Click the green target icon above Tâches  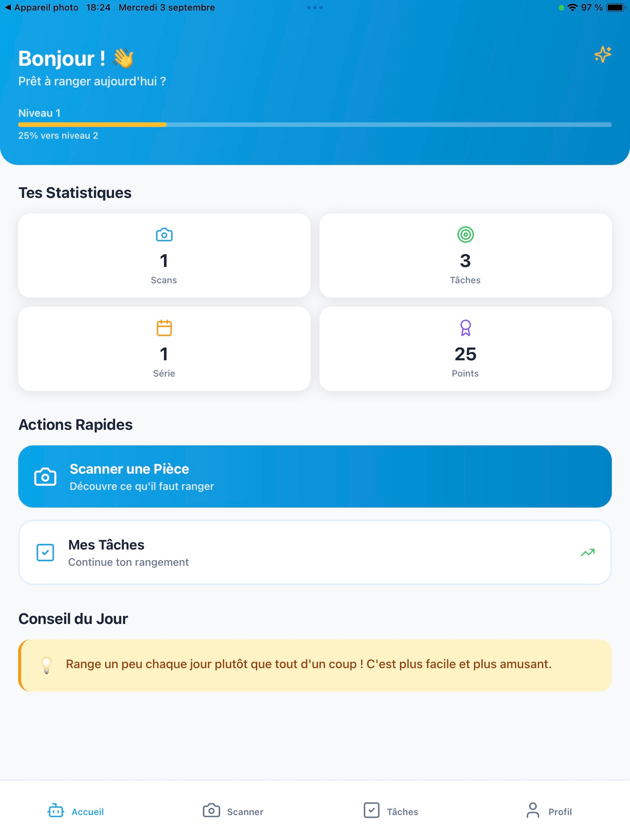pyautogui.click(x=465, y=235)
